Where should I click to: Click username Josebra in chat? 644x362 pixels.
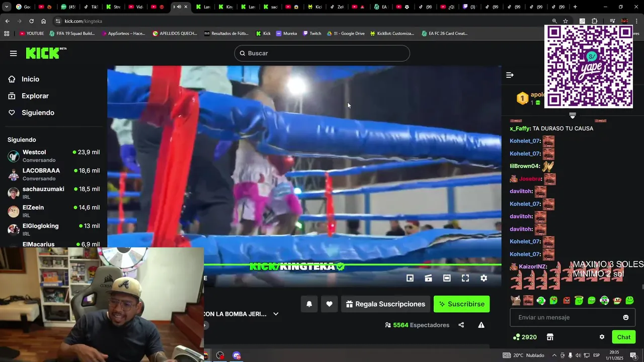tap(530, 179)
